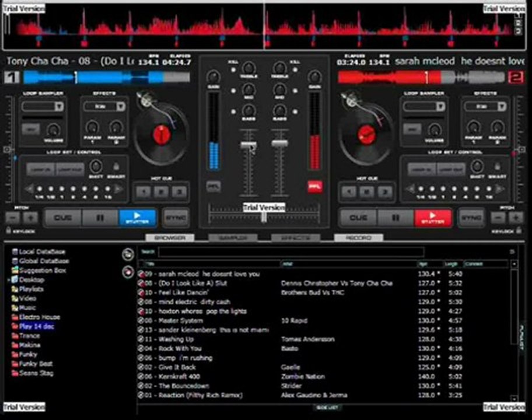Click the search input field
This screenshot has height=420, width=532.
(x=291, y=252)
